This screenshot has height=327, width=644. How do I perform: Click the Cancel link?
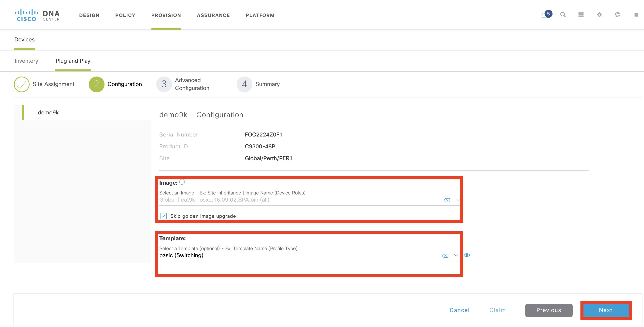click(x=459, y=310)
